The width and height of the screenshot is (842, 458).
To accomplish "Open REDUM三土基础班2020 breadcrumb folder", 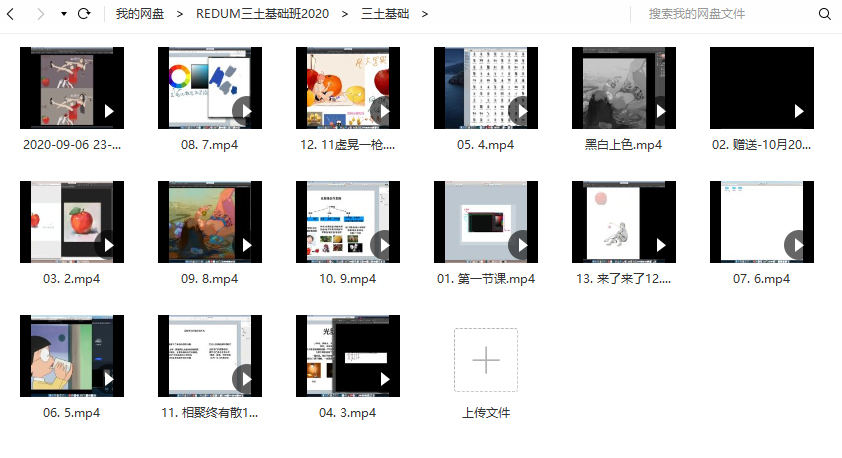I will tap(262, 14).
